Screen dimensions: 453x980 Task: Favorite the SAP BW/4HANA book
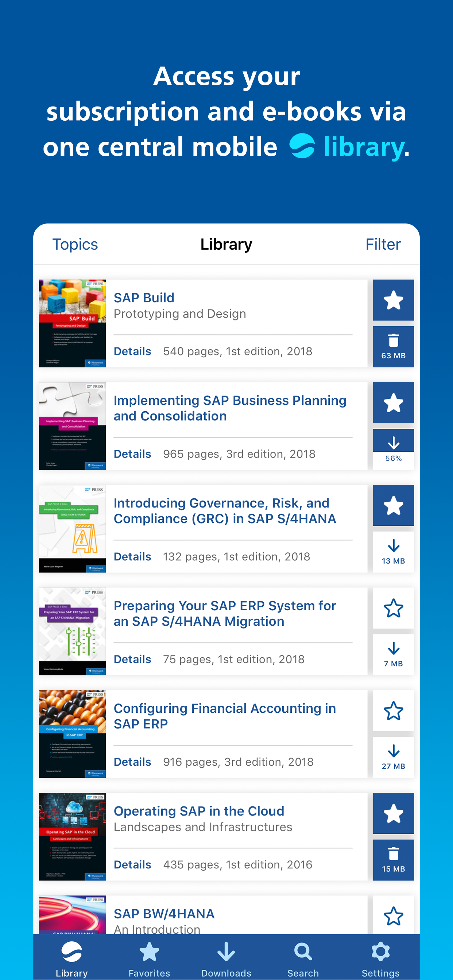[x=393, y=915]
